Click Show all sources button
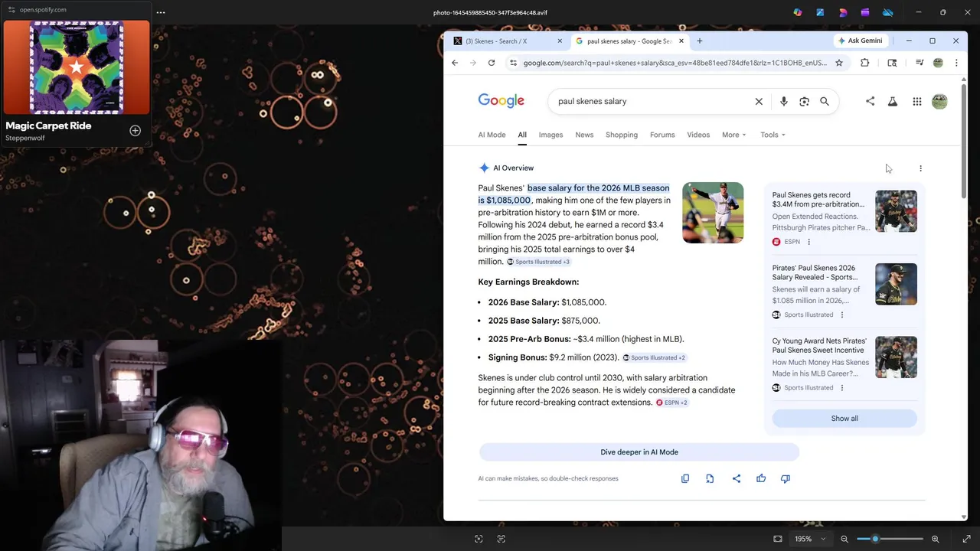This screenshot has width=980, height=551. click(x=844, y=419)
